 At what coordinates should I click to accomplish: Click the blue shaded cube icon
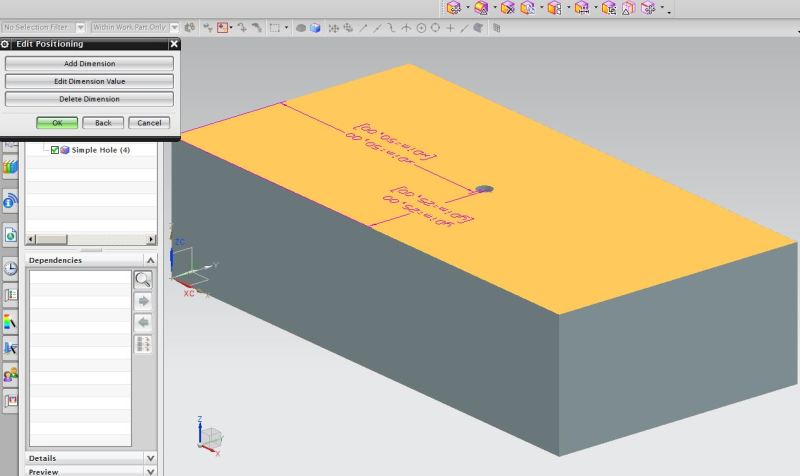315,28
